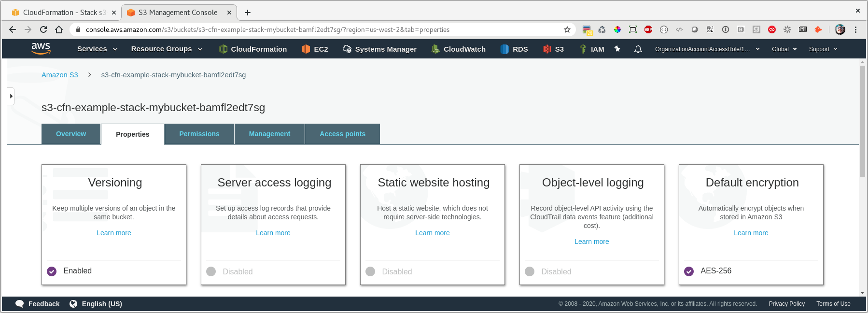Expand the left side navigation panel
868x313 pixels.
tap(11, 96)
